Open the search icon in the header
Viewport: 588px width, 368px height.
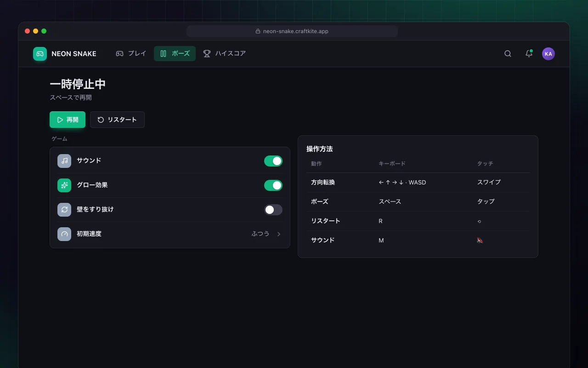pos(508,54)
